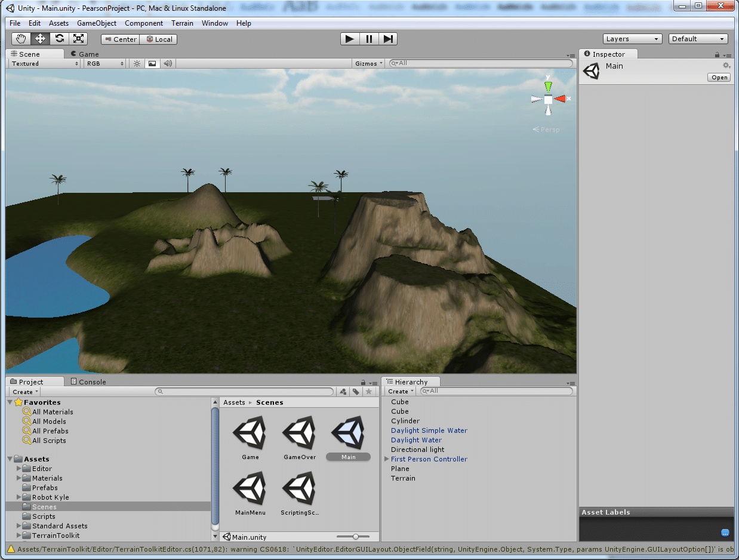This screenshot has height=560, width=739.
Task: Select the Move tool in the toolbar
Action: 41,39
